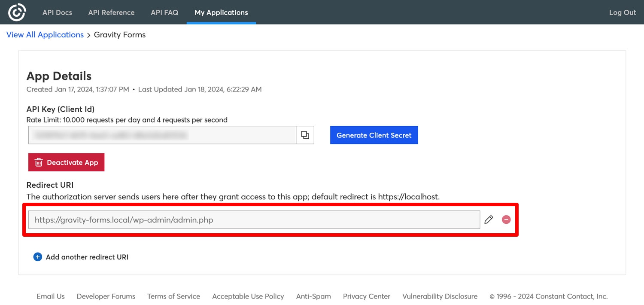
Task: Open the Email Us footer link
Action: click(x=51, y=296)
